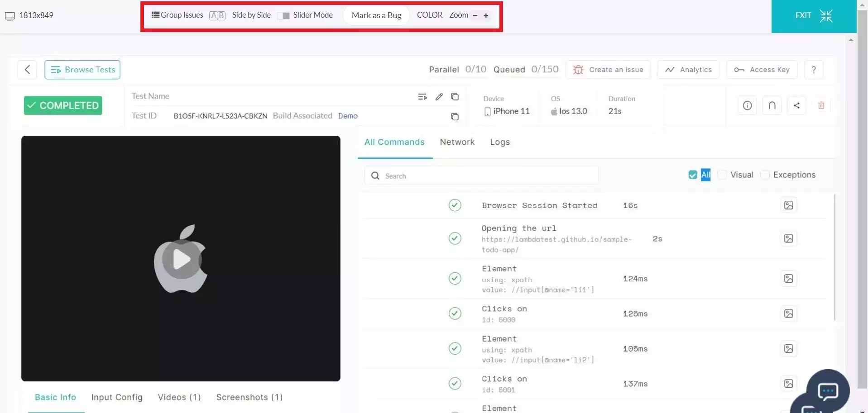Open test info circle icon
This screenshot has width=868, height=413.
(747, 105)
